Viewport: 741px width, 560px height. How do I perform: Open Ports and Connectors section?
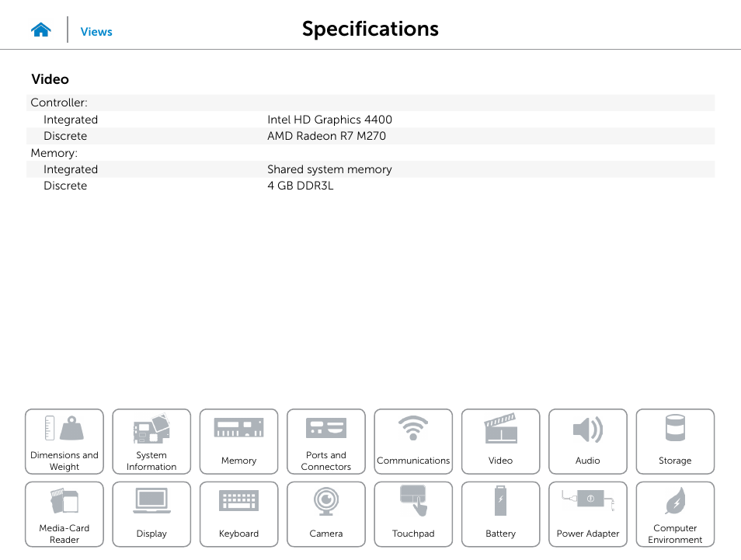[x=326, y=441]
